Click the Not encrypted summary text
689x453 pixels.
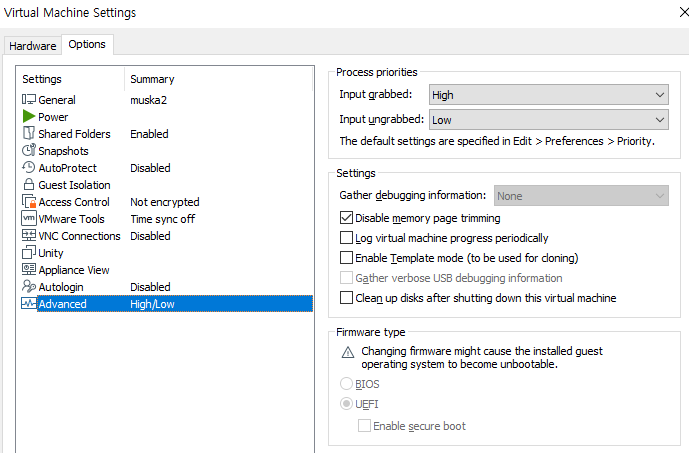[165, 202]
